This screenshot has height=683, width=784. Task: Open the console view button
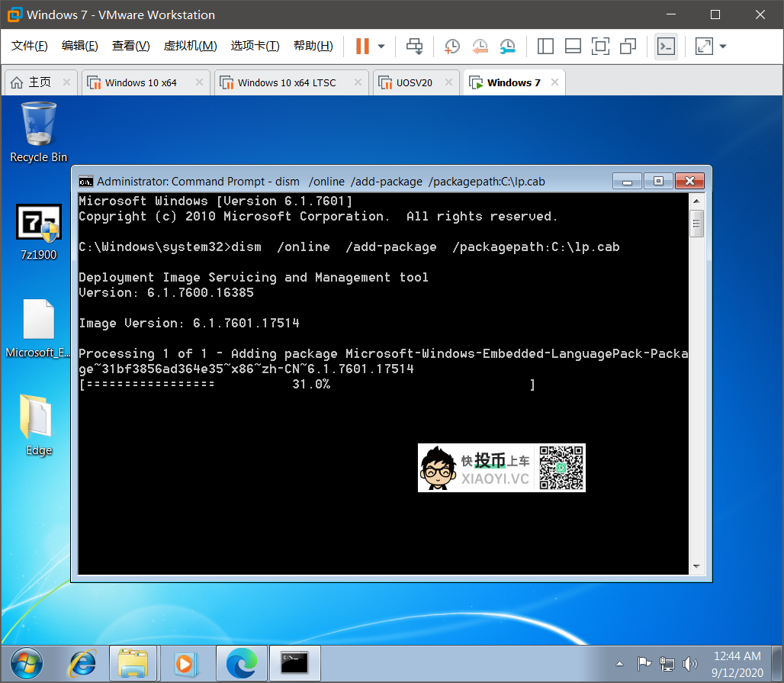pos(666,47)
